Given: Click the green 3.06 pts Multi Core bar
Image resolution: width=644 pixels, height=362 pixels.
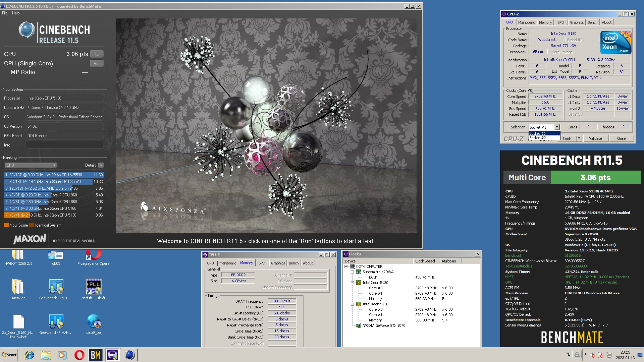Looking at the screenshot, I should [595, 178].
